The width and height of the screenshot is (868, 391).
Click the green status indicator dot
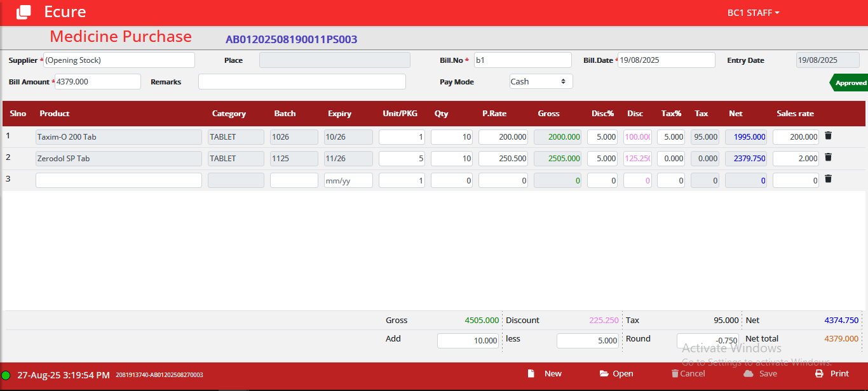coord(6,376)
